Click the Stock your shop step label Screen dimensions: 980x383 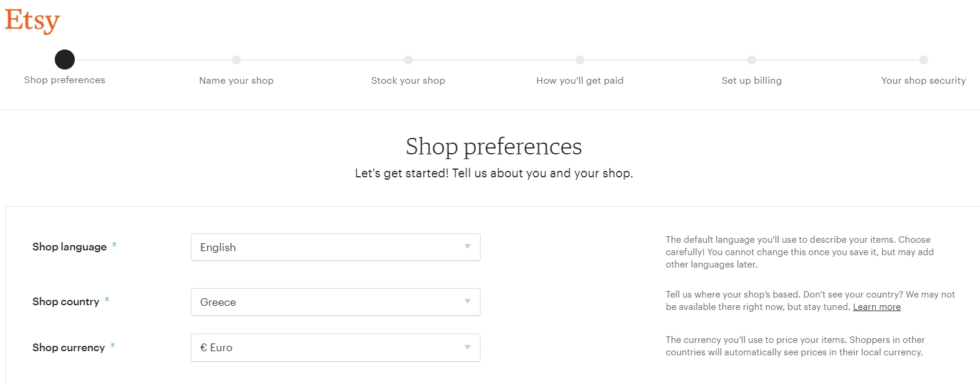[408, 80]
